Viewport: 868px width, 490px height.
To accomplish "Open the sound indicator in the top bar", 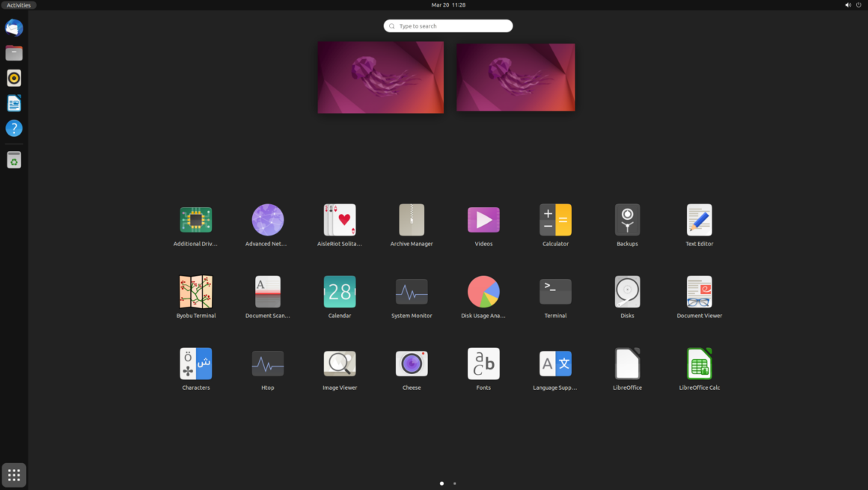I will point(848,4).
